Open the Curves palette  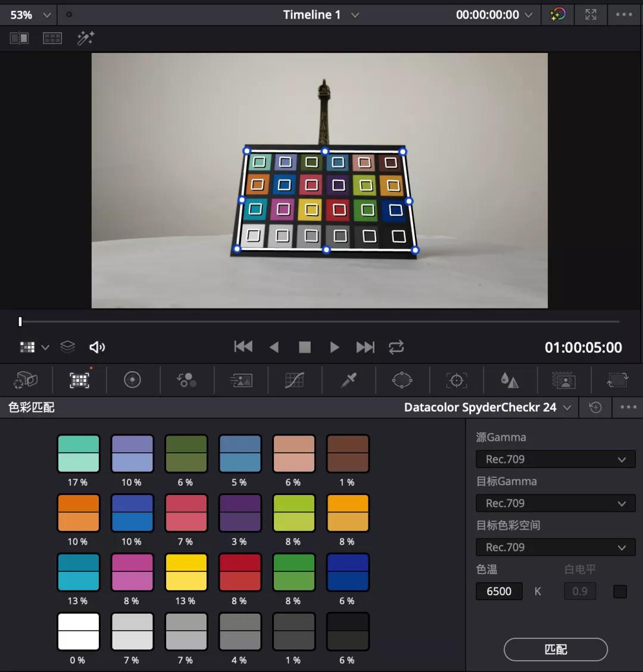[x=294, y=380]
